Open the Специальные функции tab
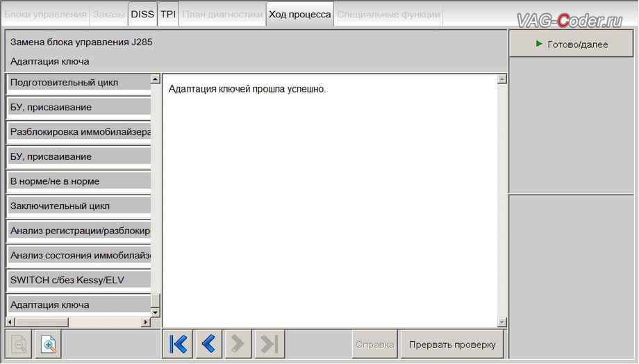This screenshot has height=364, width=639. point(388,15)
